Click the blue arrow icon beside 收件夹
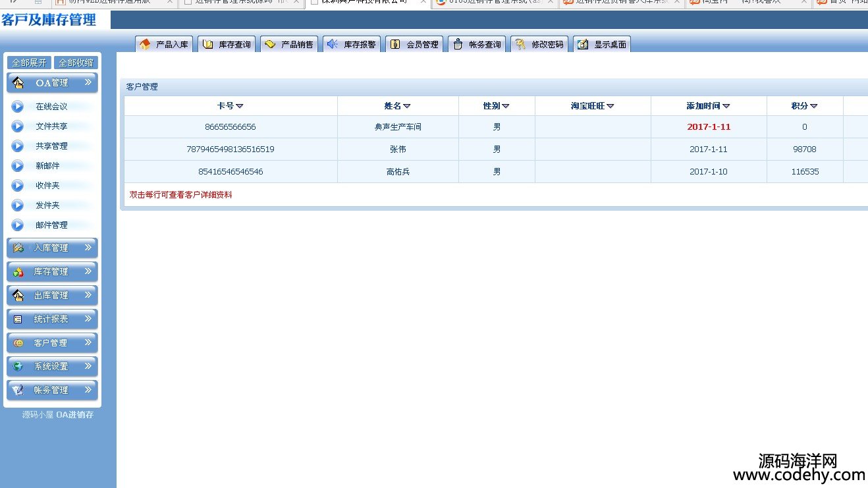Image resolution: width=868 pixels, height=488 pixels. [18, 186]
